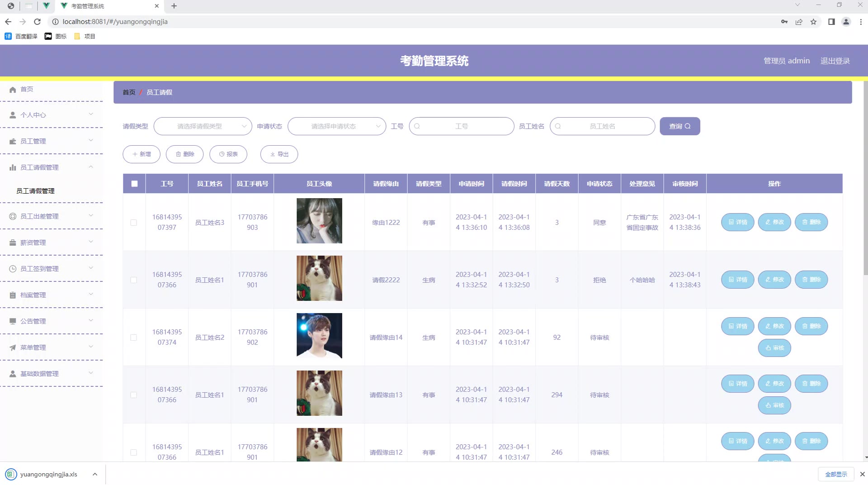Open the 百度翻译 bookmark
The image size is (868, 485).
[21, 36]
